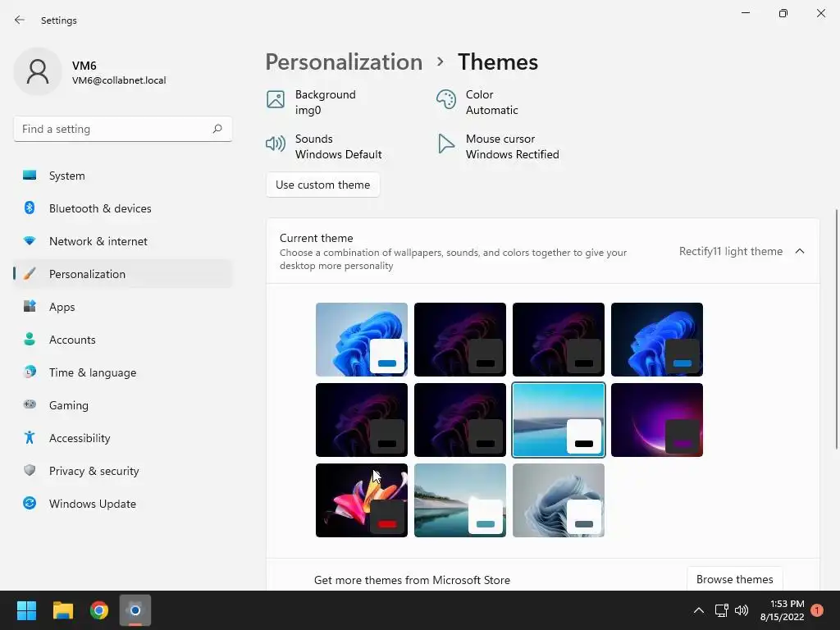Select Personalization in the sidebar
The height and width of the screenshot is (630, 840).
pos(123,274)
